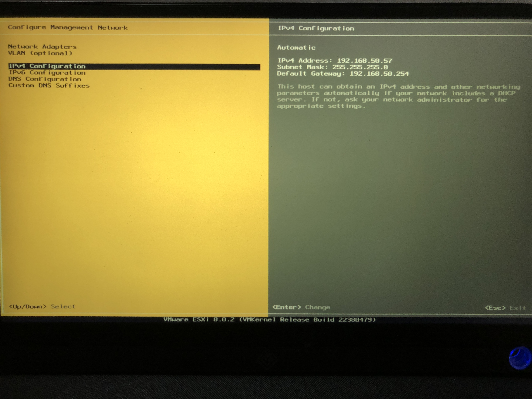Click the IPv4 Configuration panel heading
532x399 pixels.
click(x=316, y=28)
